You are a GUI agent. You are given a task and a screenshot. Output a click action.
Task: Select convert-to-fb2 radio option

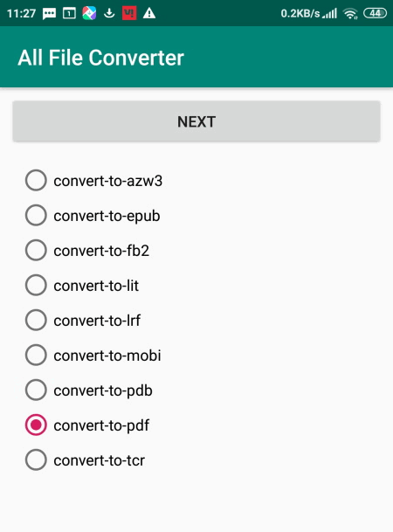[x=87, y=251]
